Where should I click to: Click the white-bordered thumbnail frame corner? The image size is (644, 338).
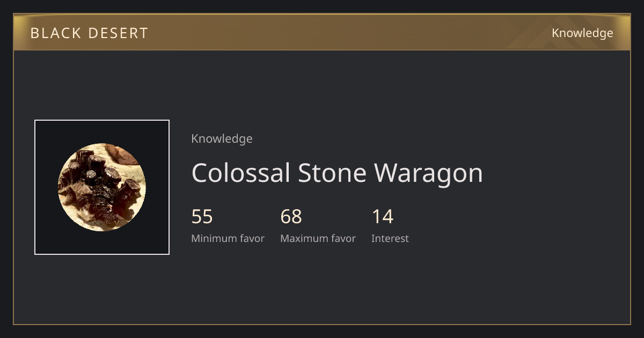[x=35, y=121]
